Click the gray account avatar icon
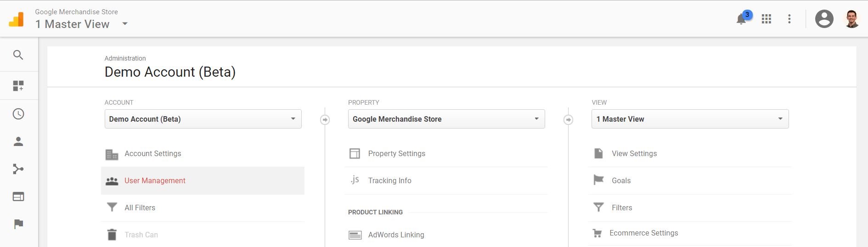This screenshot has width=868, height=247. click(x=824, y=19)
